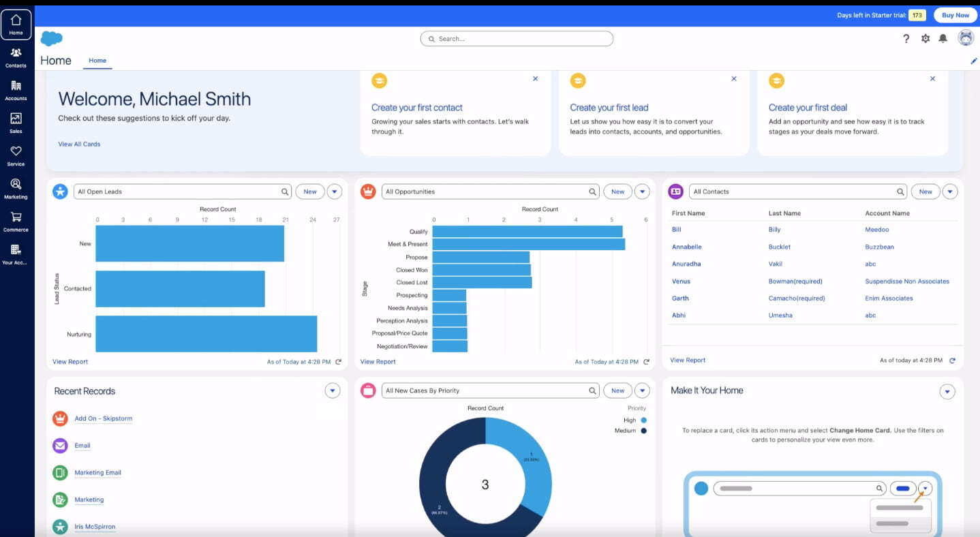Open the setup gear icon
The height and width of the screenshot is (537, 980).
click(925, 39)
